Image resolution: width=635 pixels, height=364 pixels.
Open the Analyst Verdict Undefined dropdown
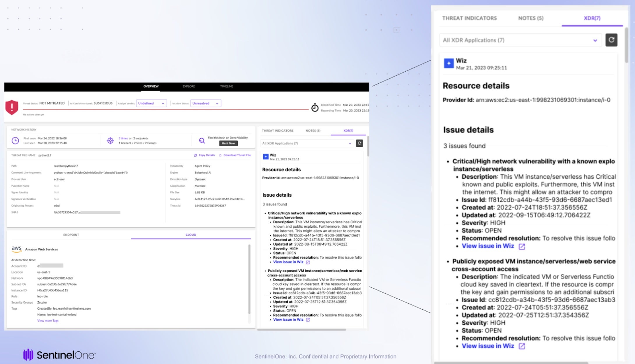151,103
